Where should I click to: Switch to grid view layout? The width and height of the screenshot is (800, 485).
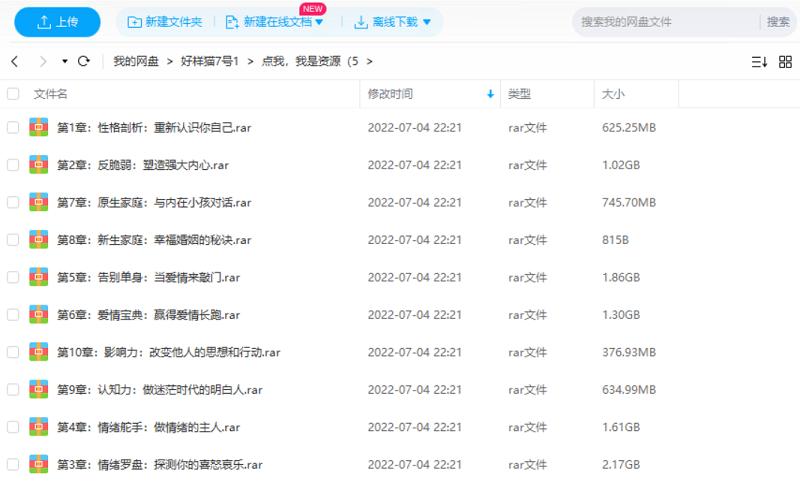point(783,61)
